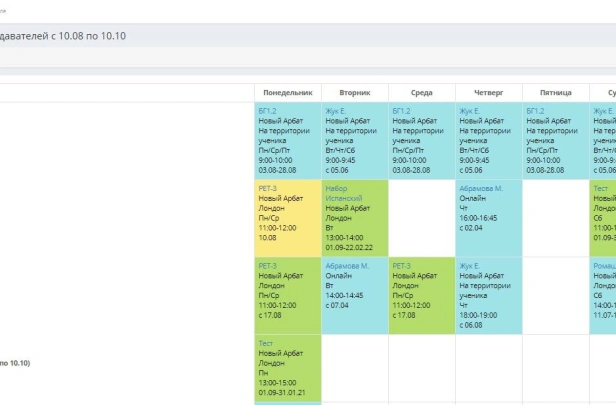This screenshot has height=405, width=616.
Task: Open Абрамова М. 14:00-14:45 lesson on Tuesday
Action: [x=355, y=290]
